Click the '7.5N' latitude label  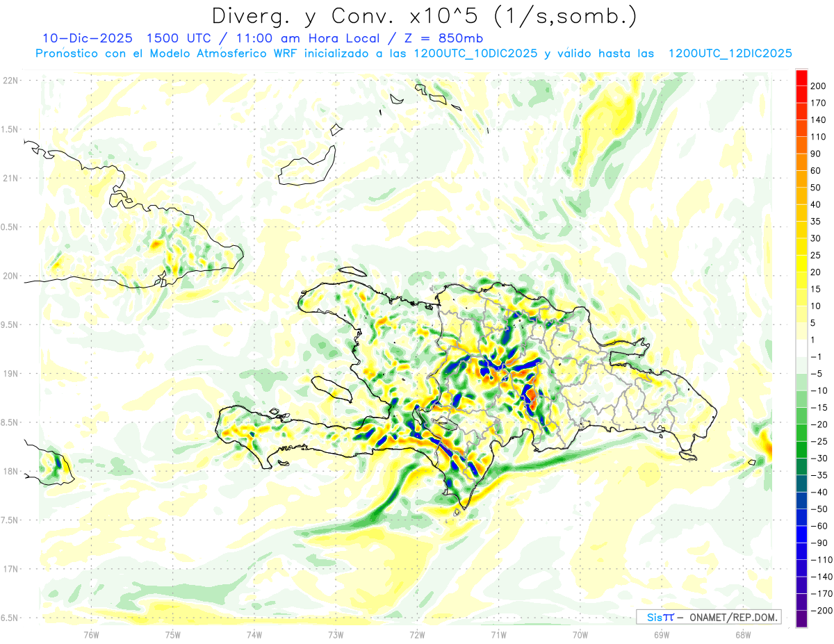coord(10,520)
